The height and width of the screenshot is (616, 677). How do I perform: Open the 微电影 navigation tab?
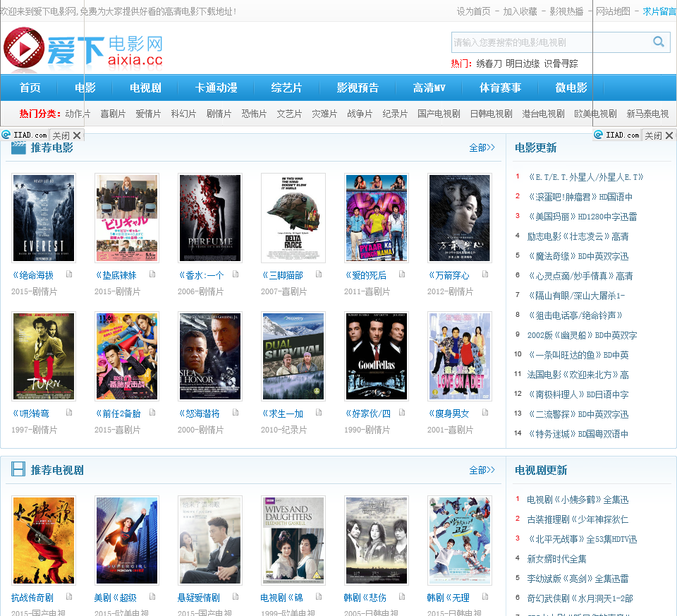click(571, 87)
